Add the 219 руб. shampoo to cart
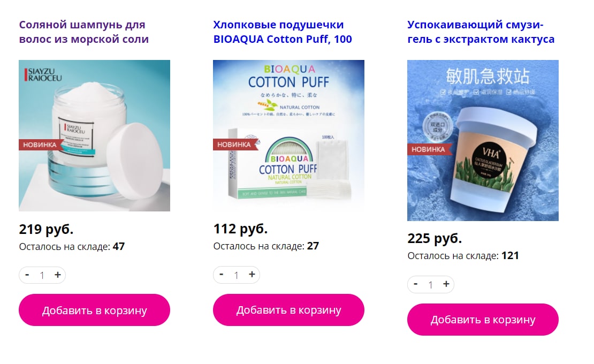Viewport: 594px width, 364px height. (94, 310)
